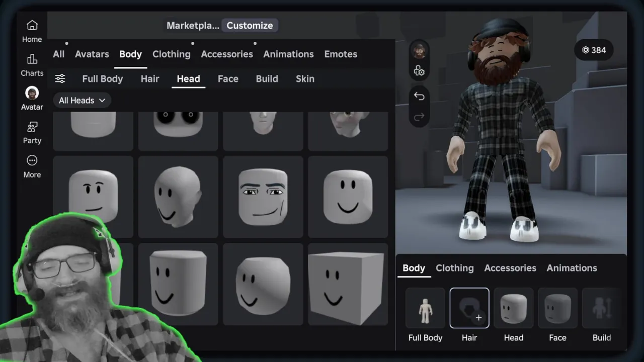
Task: Choose the cylinder-shaped smiley head
Action: point(178,284)
